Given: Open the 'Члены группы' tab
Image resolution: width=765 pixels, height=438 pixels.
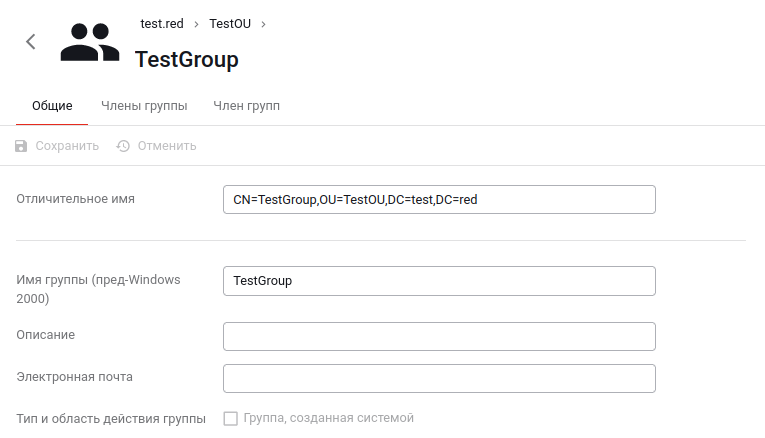Looking at the screenshot, I should click(x=144, y=105).
